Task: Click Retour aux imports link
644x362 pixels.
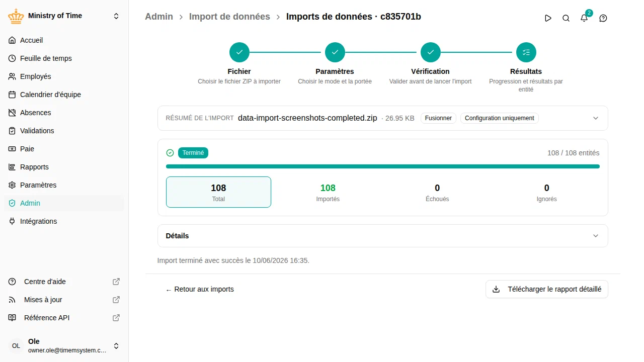Action: 200,289
